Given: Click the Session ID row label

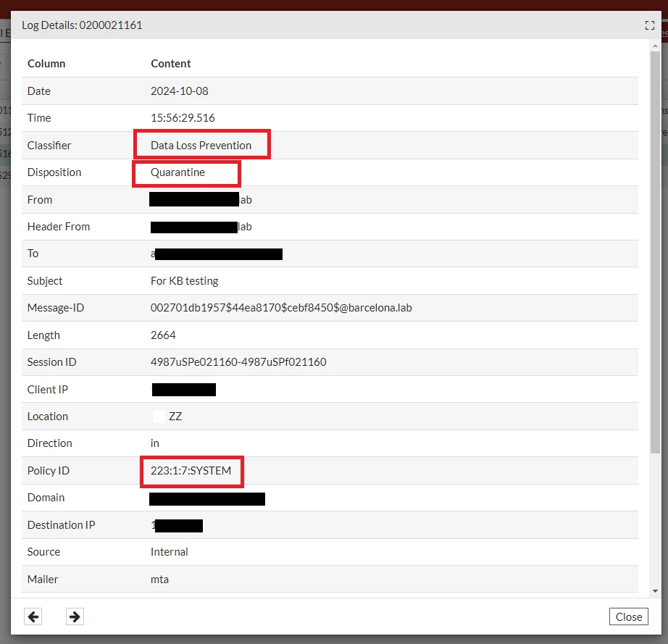Looking at the screenshot, I should click(51, 362).
